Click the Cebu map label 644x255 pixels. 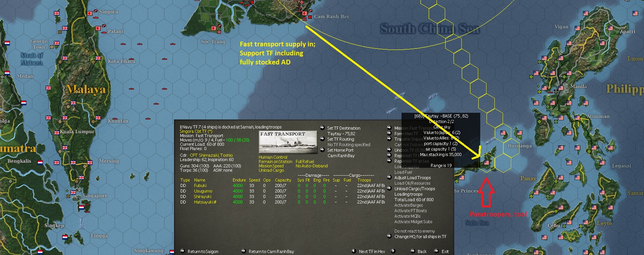554,226
